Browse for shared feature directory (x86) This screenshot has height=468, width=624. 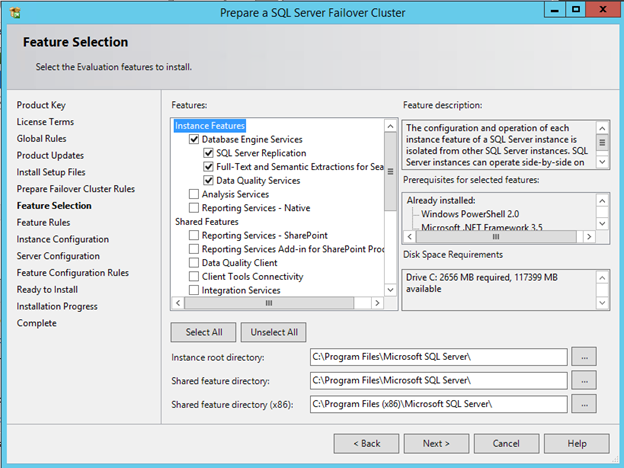click(x=585, y=404)
